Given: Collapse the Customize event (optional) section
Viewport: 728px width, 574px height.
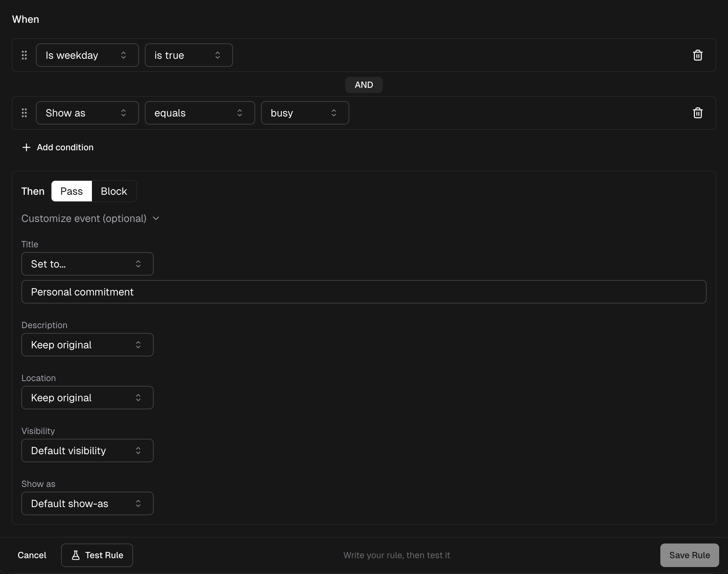Looking at the screenshot, I should click(x=90, y=218).
